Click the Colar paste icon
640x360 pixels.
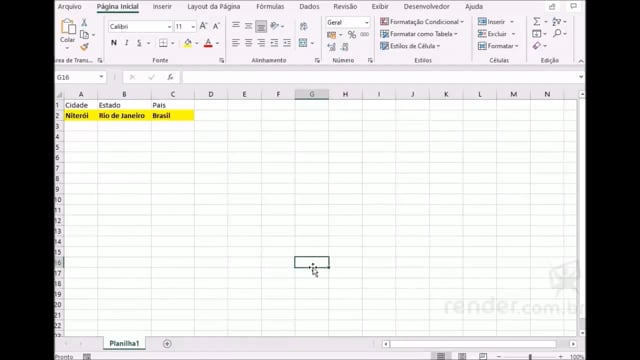click(x=68, y=27)
